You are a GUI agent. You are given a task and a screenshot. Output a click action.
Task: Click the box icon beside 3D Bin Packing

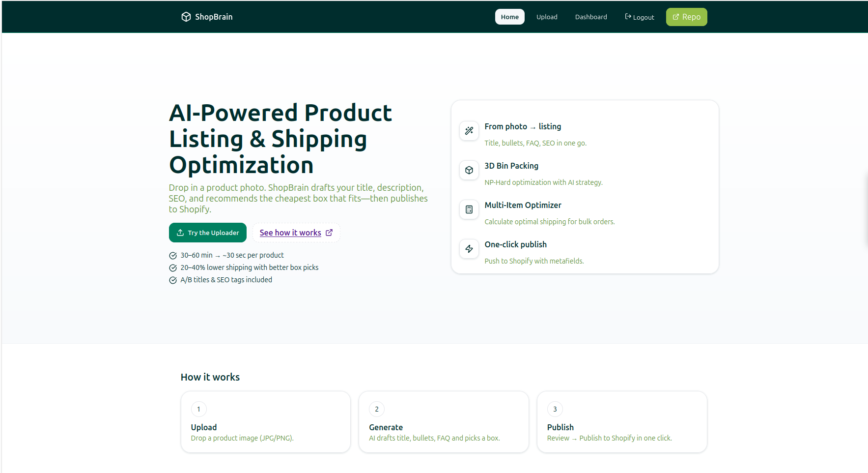pyautogui.click(x=469, y=170)
